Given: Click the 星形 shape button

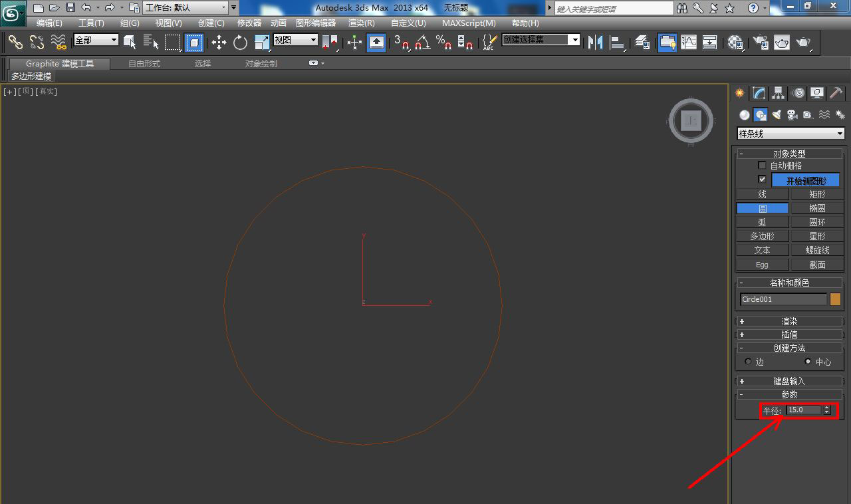Looking at the screenshot, I should [x=818, y=236].
